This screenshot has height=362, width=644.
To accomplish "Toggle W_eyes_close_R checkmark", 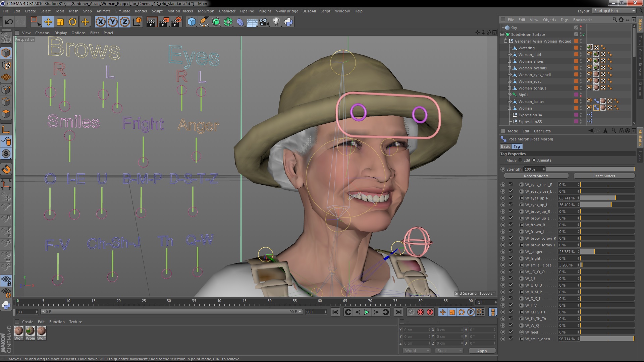I will (511, 184).
